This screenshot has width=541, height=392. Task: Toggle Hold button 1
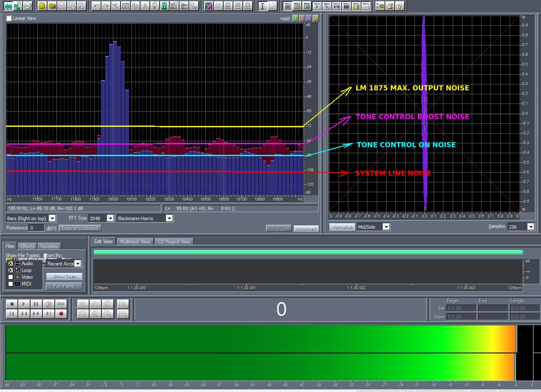tap(295, 18)
